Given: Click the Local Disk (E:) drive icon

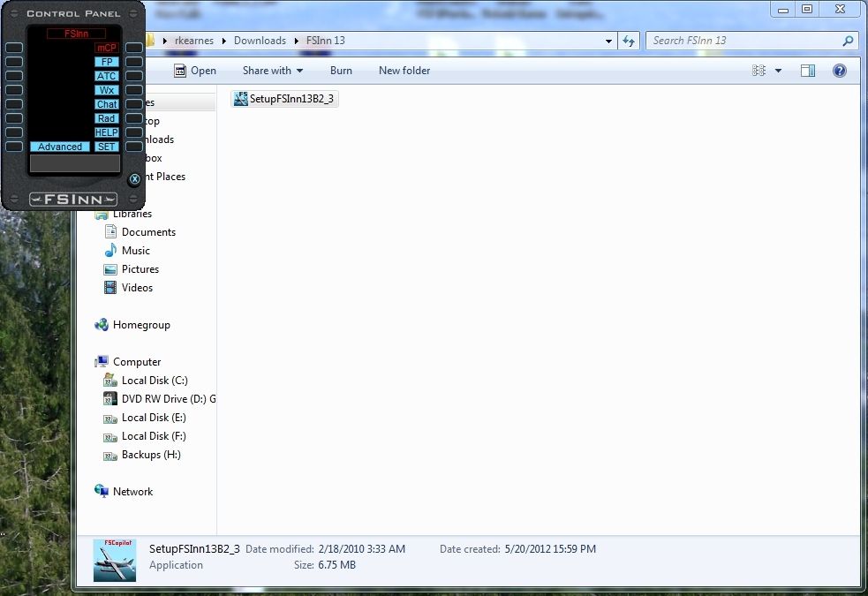Looking at the screenshot, I should tap(110, 419).
